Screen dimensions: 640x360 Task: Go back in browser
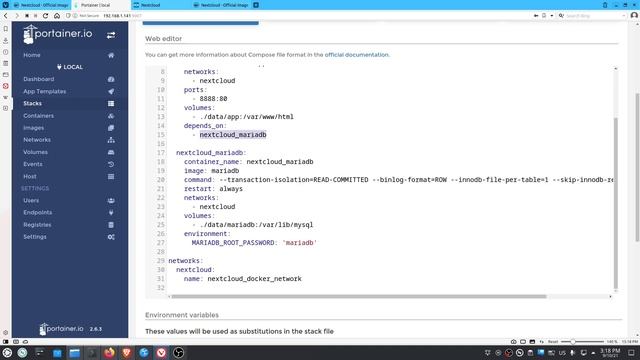point(6,16)
